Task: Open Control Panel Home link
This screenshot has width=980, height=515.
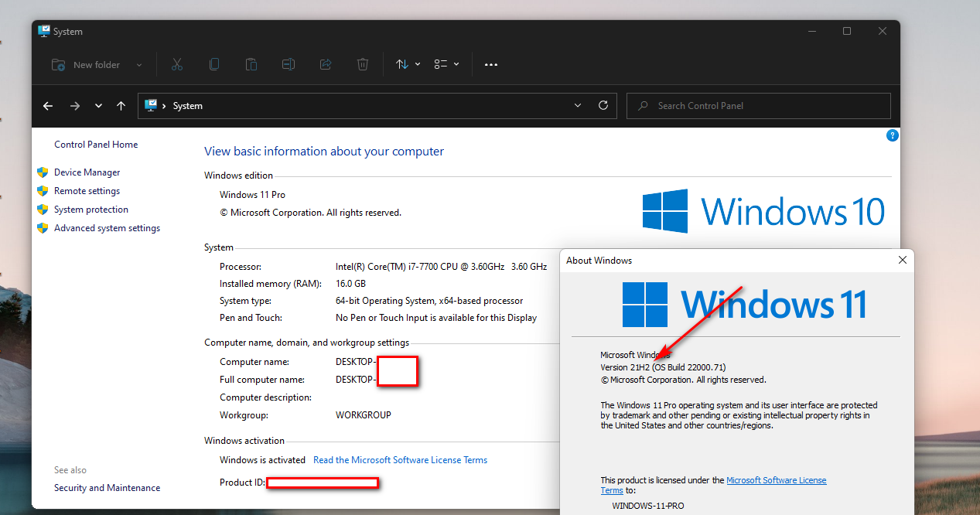Action: click(96, 145)
